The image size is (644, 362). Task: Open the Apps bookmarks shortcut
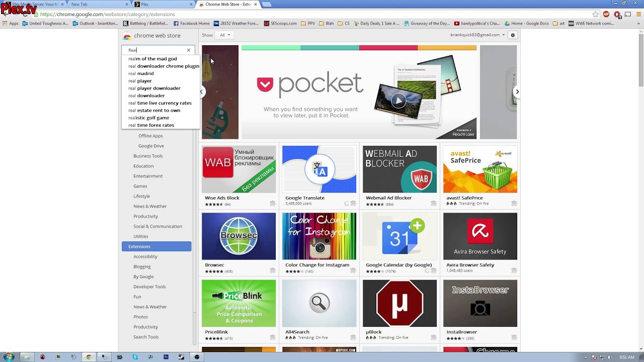click(x=11, y=23)
